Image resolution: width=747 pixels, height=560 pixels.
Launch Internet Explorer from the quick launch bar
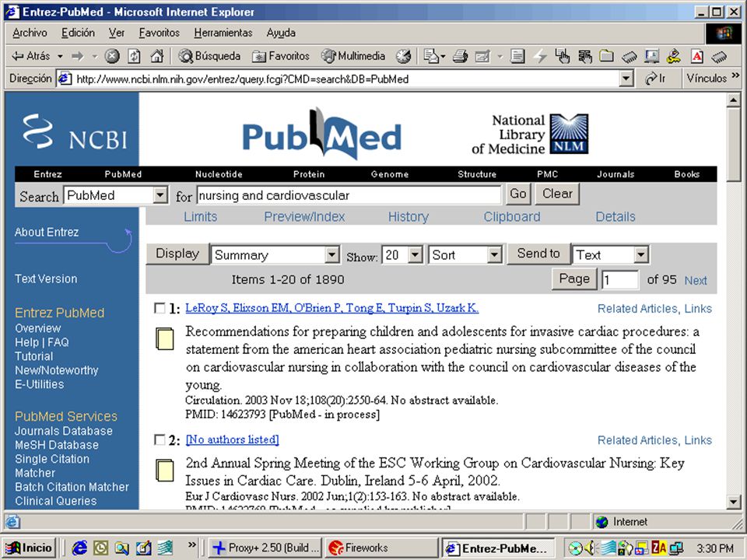pos(79,548)
